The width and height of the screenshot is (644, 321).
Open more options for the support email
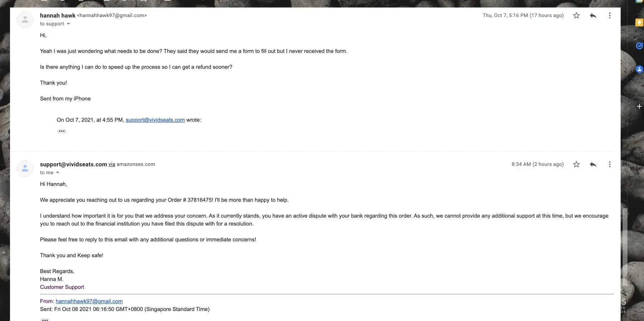pyautogui.click(x=610, y=164)
